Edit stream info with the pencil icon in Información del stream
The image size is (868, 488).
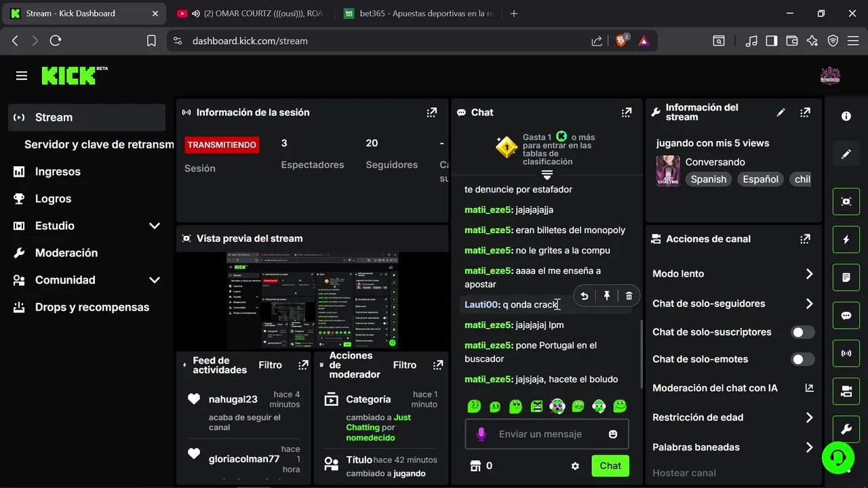pos(781,113)
